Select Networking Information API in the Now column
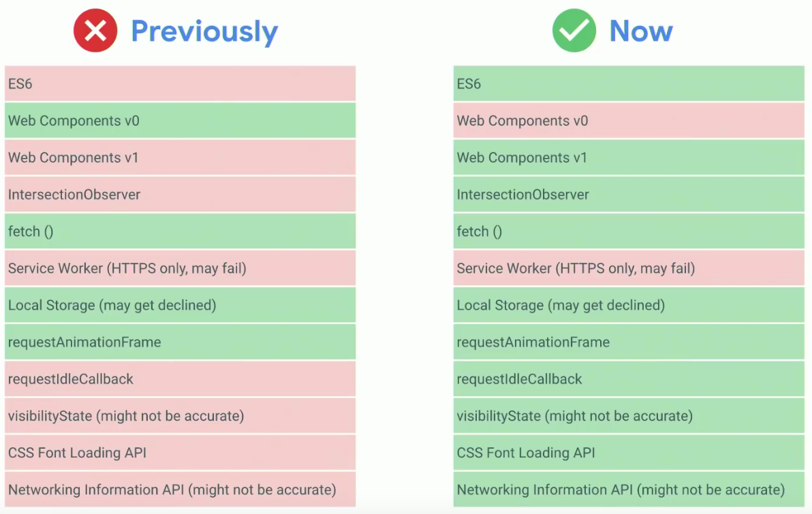This screenshot has height=514, width=812. pos(629,489)
